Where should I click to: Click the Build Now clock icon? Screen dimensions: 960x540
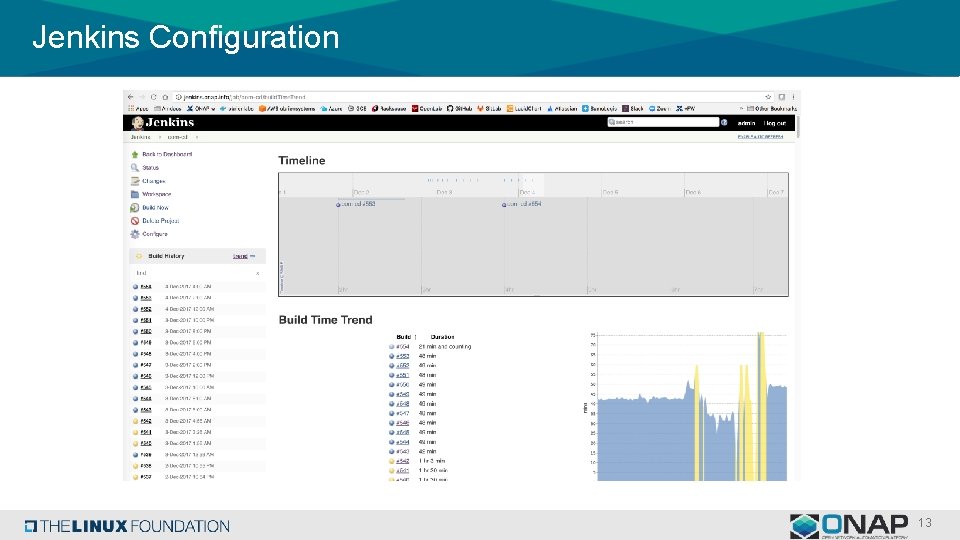click(x=135, y=208)
